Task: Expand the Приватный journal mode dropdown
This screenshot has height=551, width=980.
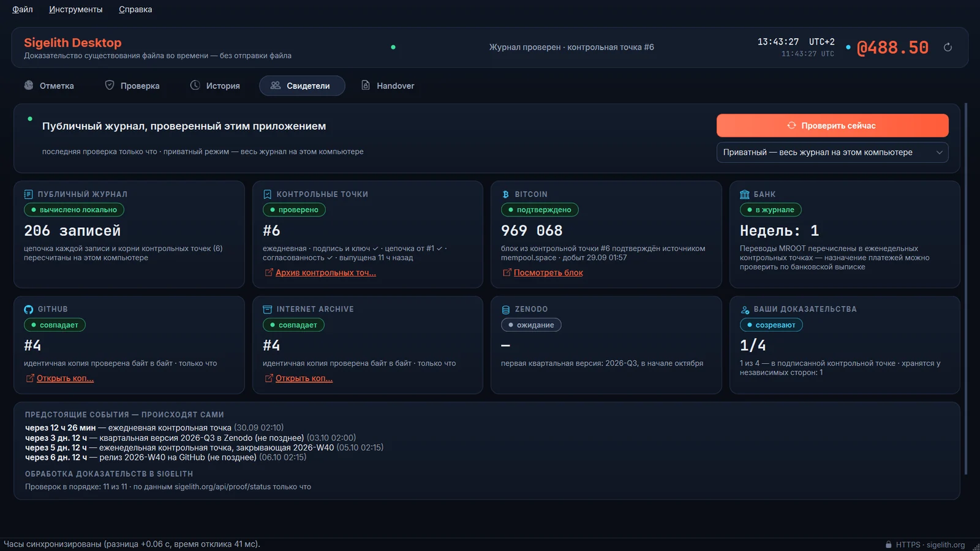Action: click(x=832, y=152)
